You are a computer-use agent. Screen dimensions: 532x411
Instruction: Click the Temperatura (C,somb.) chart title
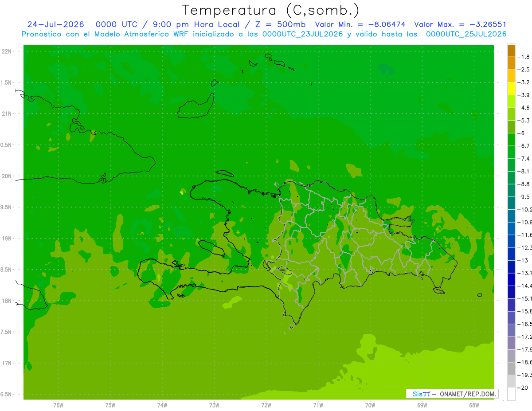point(270,10)
